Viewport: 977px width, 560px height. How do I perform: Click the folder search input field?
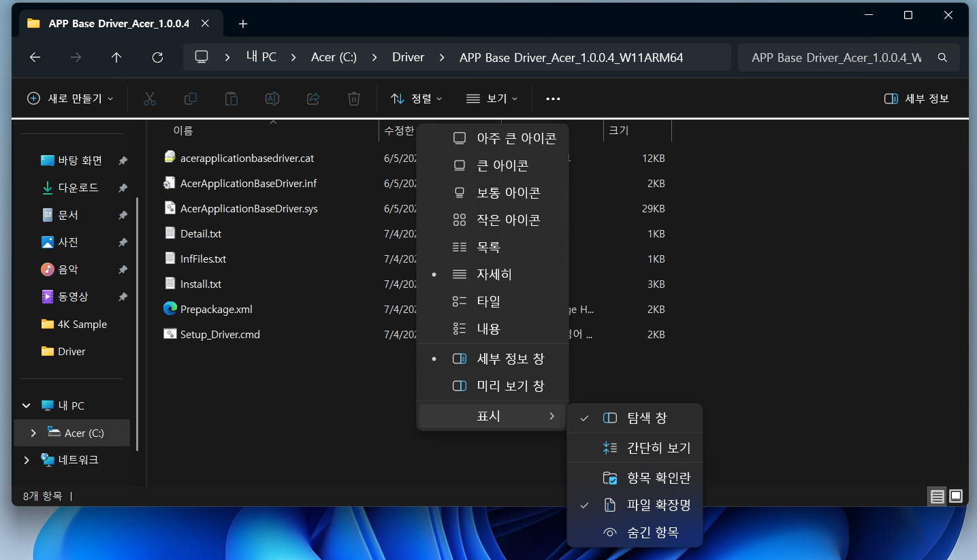point(837,58)
